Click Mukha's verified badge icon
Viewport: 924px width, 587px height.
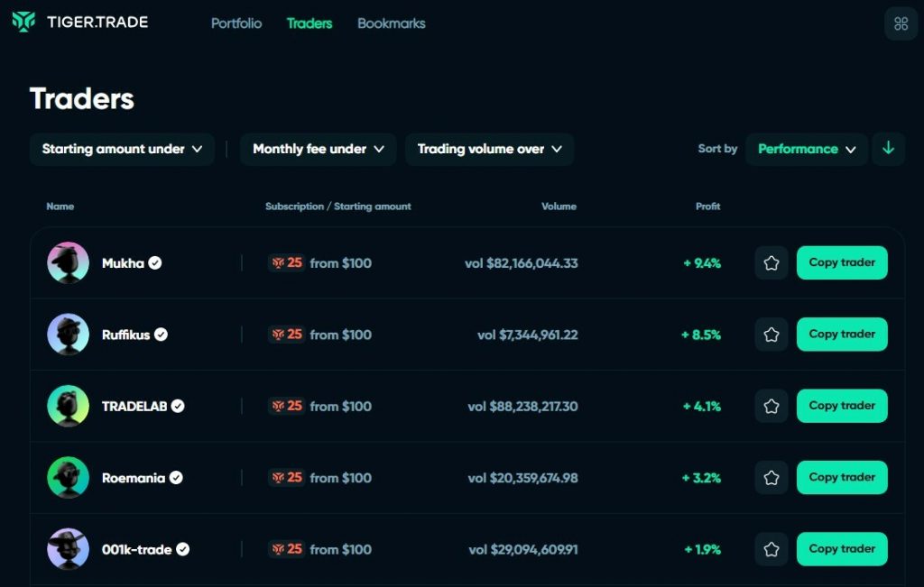click(155, 263)
